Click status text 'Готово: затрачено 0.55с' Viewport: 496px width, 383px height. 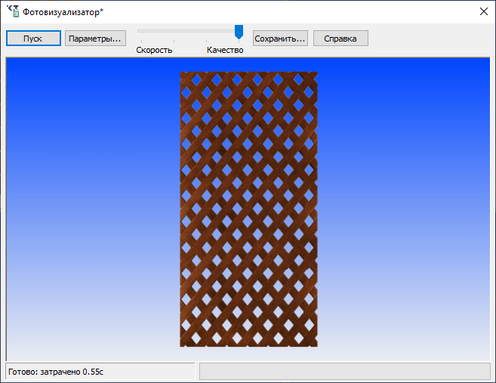click(56, 372)
